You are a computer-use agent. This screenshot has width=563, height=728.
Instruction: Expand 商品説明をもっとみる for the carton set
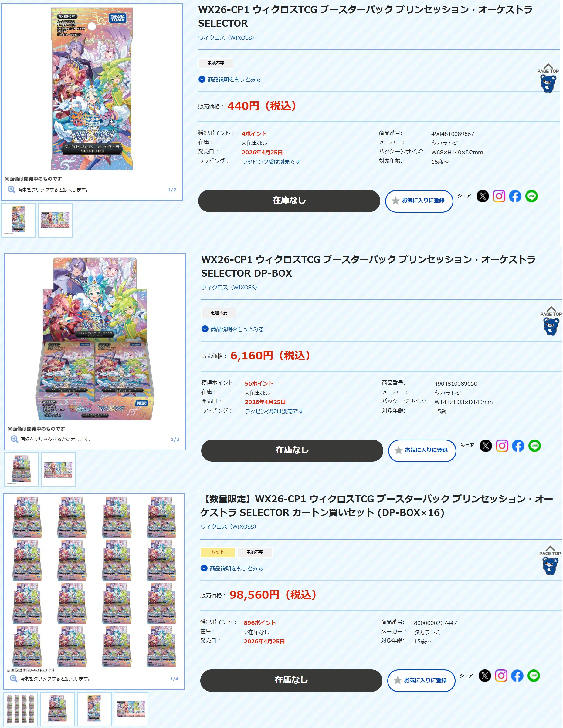(x=232, y=568)
